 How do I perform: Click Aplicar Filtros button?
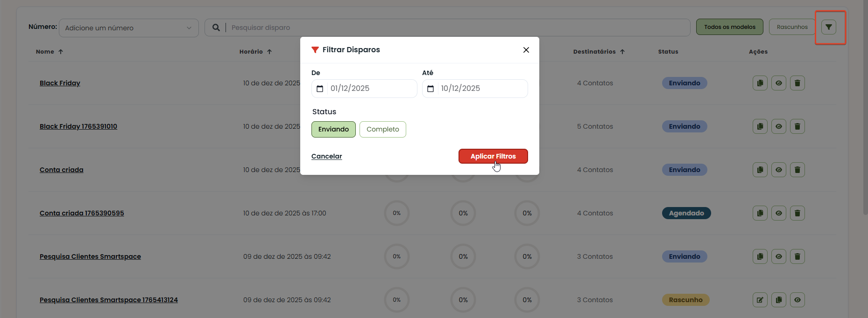click(x=493, y=156)
